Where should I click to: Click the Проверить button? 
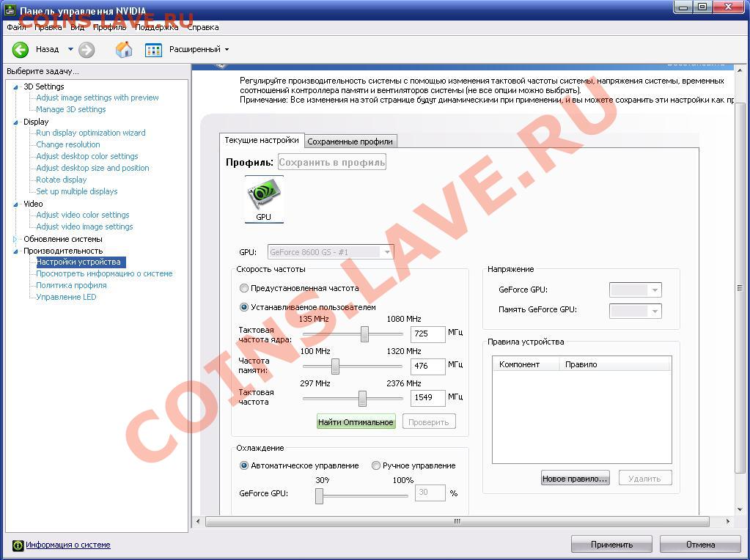click(429, 421)
